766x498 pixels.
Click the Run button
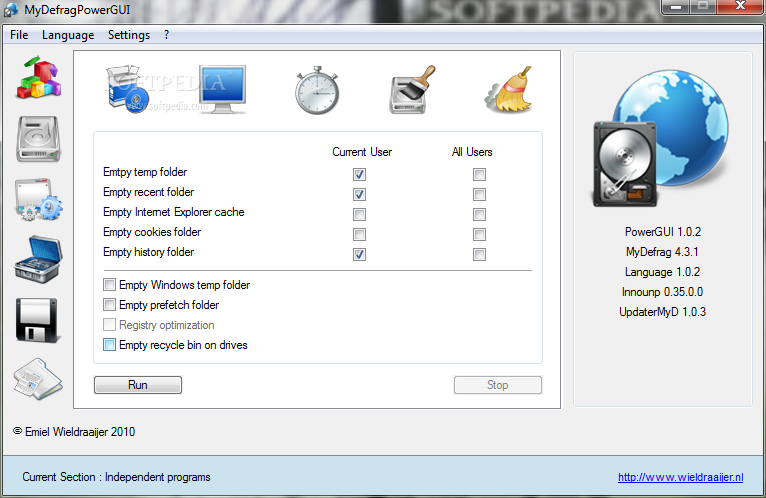coord(138,385)
